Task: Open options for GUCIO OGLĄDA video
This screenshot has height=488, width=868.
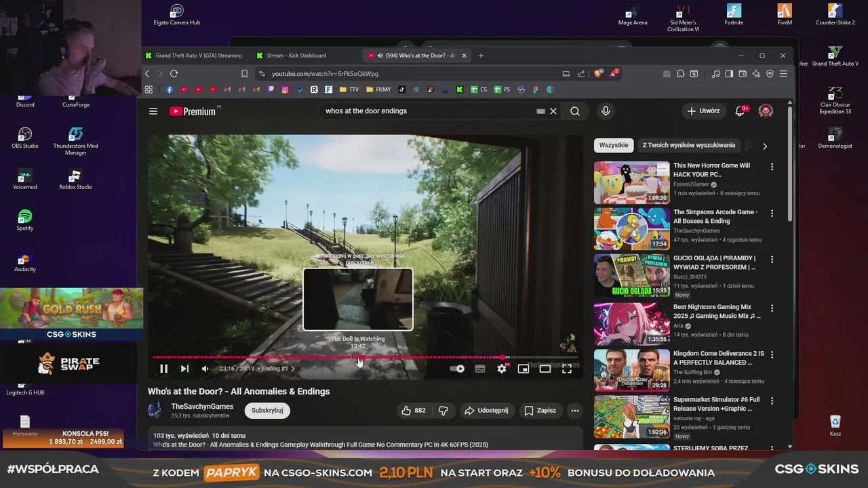Action: pos(772,260)
